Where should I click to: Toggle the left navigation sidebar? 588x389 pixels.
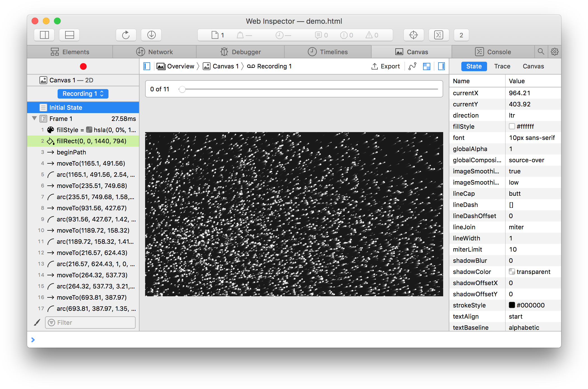pyautogui.click(x=147, y=66)
